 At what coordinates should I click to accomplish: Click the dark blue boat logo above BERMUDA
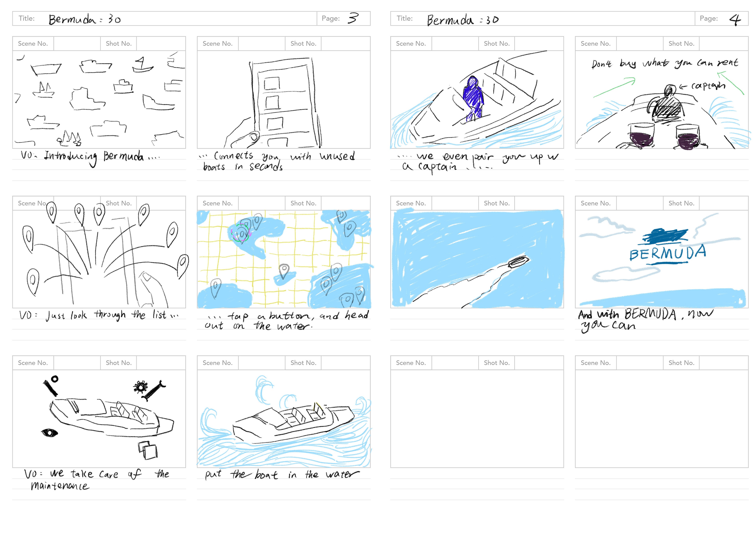click(x=665, y=236)
